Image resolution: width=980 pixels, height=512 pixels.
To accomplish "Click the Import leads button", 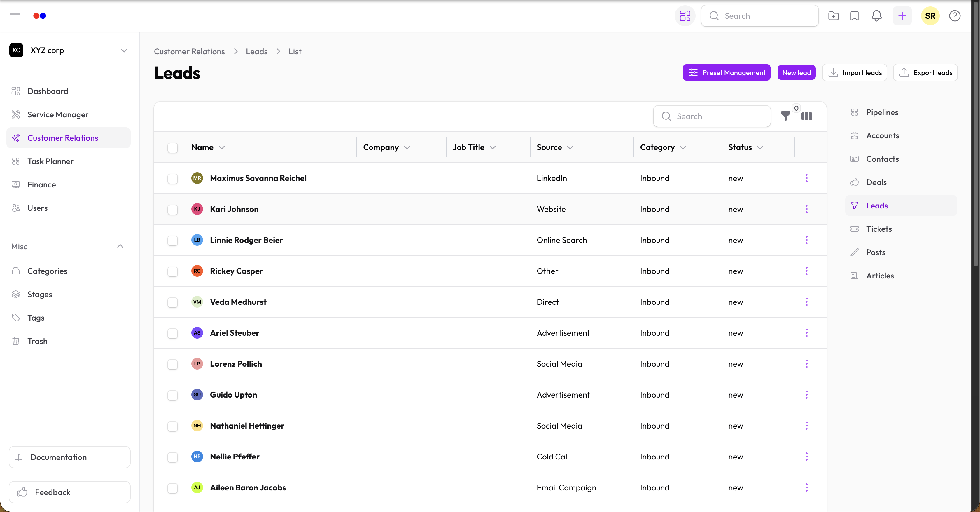I will click(855, 72).
